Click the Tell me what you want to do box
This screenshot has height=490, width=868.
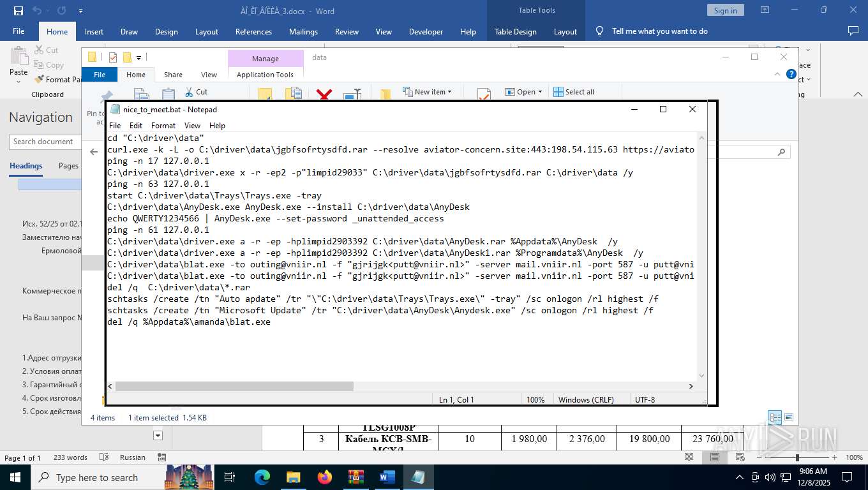[x=659, y=31]
